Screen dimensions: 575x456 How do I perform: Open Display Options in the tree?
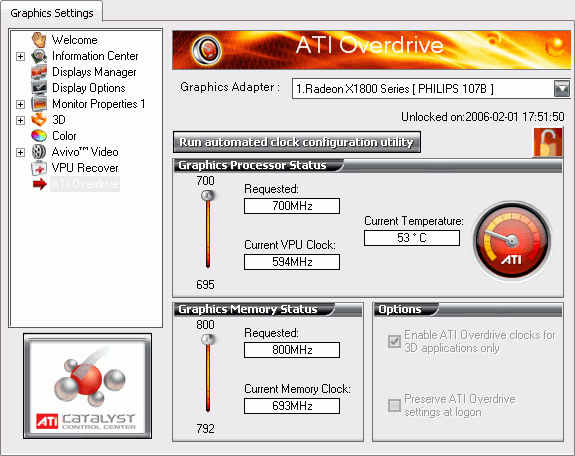click(x=89, y=88)
